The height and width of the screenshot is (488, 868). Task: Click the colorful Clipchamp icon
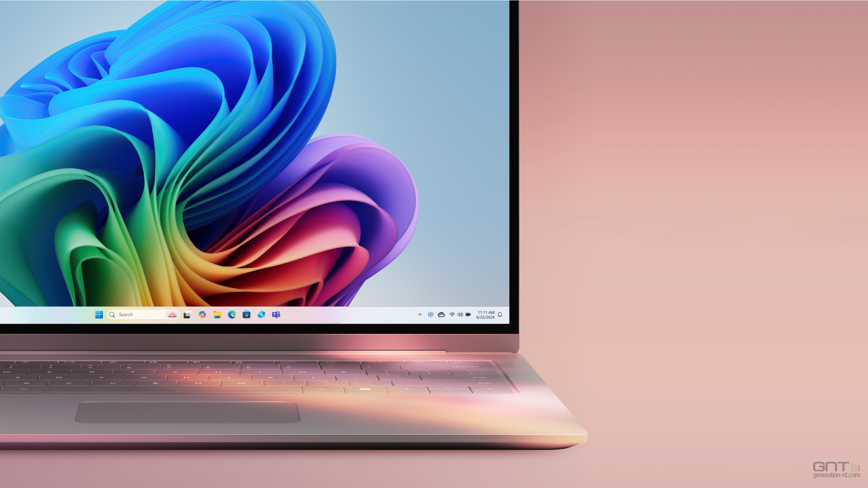202,314
